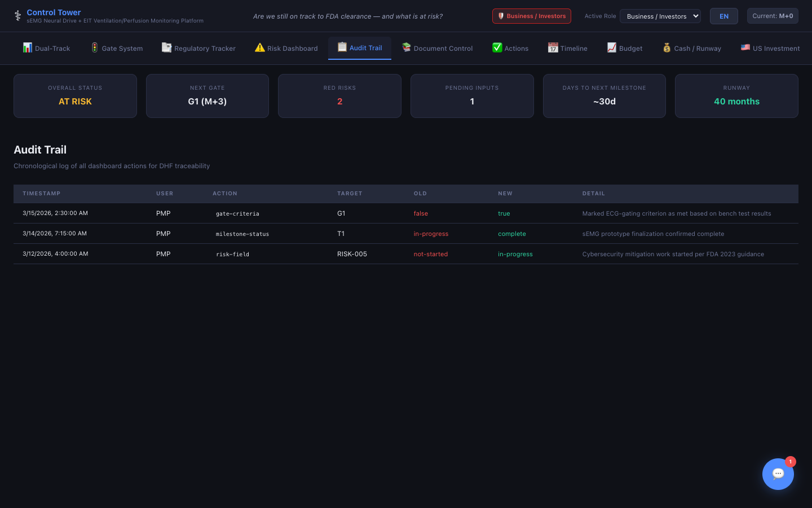Click the Actions green checkmark icon
Screen dimensions: 812x508
[497, 48]
